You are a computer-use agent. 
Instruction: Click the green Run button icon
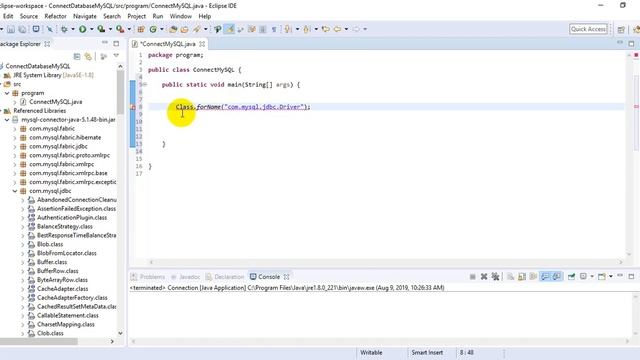(82, 29)
